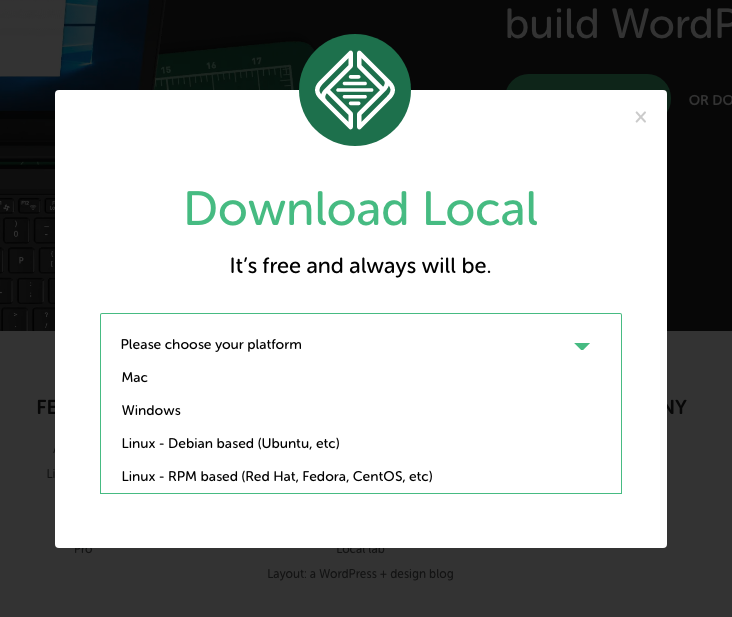The height and width of the screenshot is (617, 732).
Task: Click the Local logo icon
Action: tap(355, 90)
